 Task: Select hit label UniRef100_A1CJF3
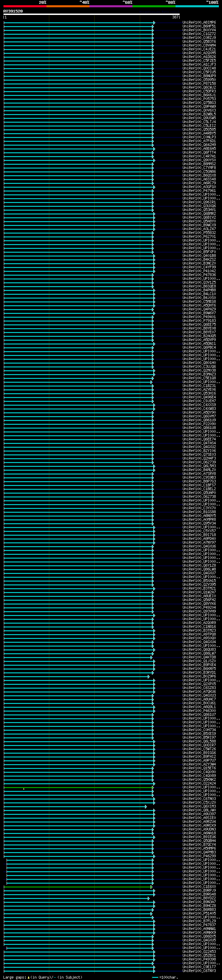click(199, 64)
